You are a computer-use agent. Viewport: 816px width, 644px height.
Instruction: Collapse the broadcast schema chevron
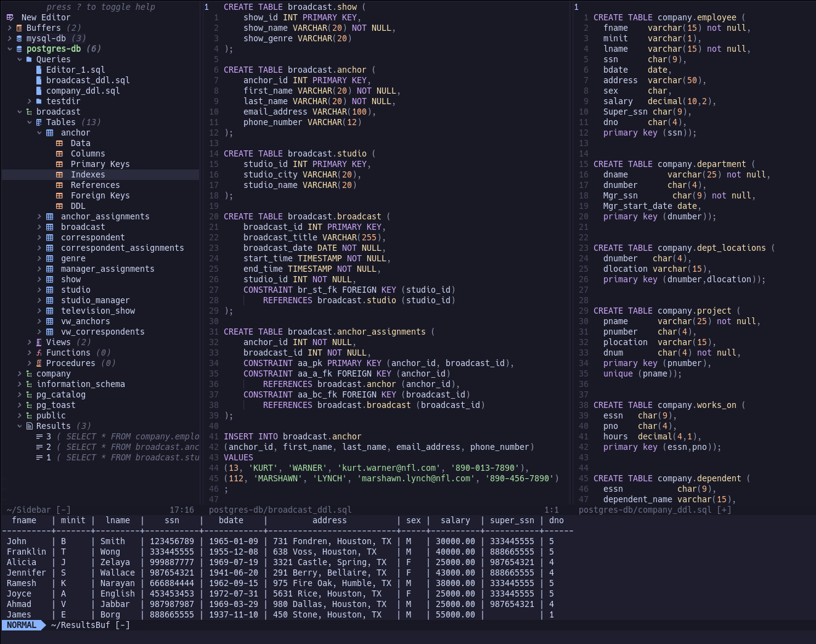(x=19, y=112)
